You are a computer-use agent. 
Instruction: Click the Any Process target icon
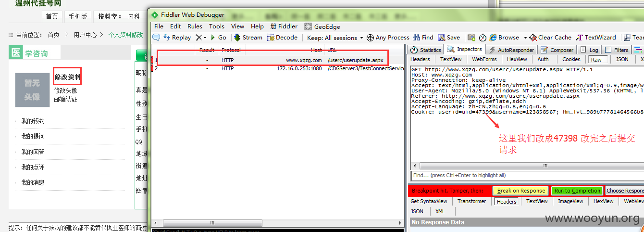pyautogui.click(x=370, y=38)
